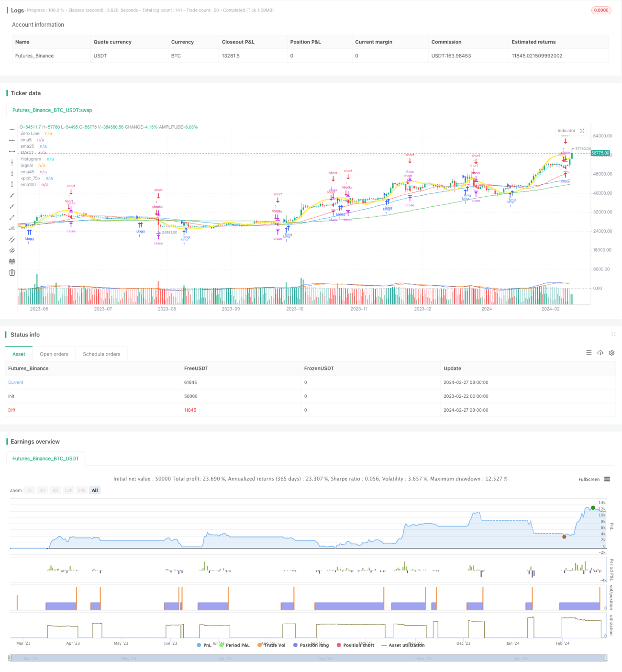
Task: Toggle Asset utilization series in legend
Action: click(x=403, y=645)
